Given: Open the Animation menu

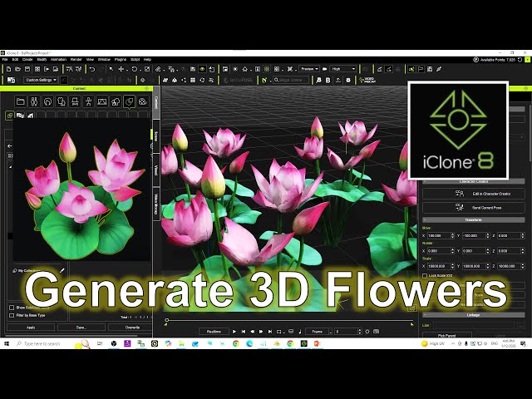Looking at the screenshot, I should [58, 59].
